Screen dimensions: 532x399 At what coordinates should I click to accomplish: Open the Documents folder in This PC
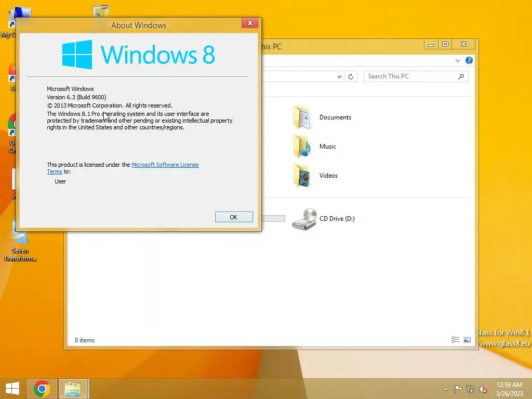[322, 117]
